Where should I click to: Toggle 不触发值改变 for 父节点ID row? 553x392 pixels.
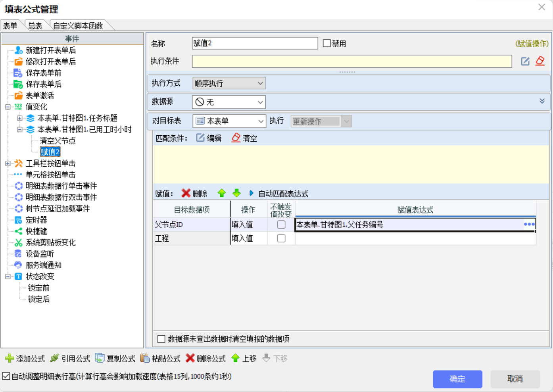tap(281, 225)
